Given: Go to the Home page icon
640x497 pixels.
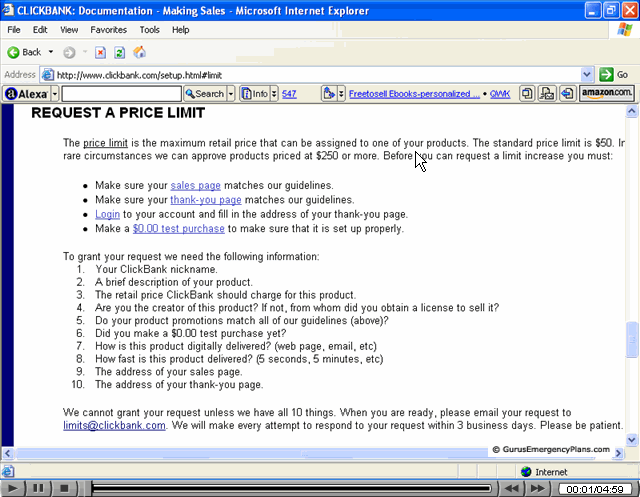Looking at the screenshot, I should pos(139,52).
